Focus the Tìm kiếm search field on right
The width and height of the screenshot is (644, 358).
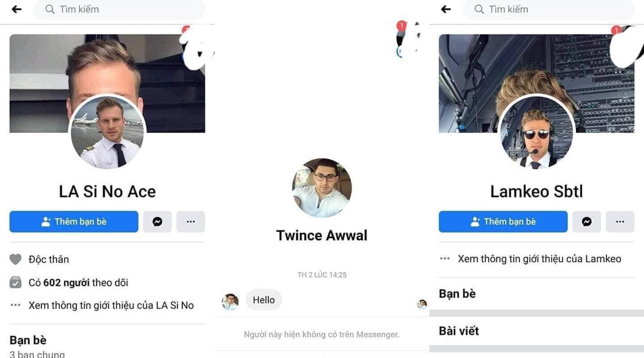548,9
